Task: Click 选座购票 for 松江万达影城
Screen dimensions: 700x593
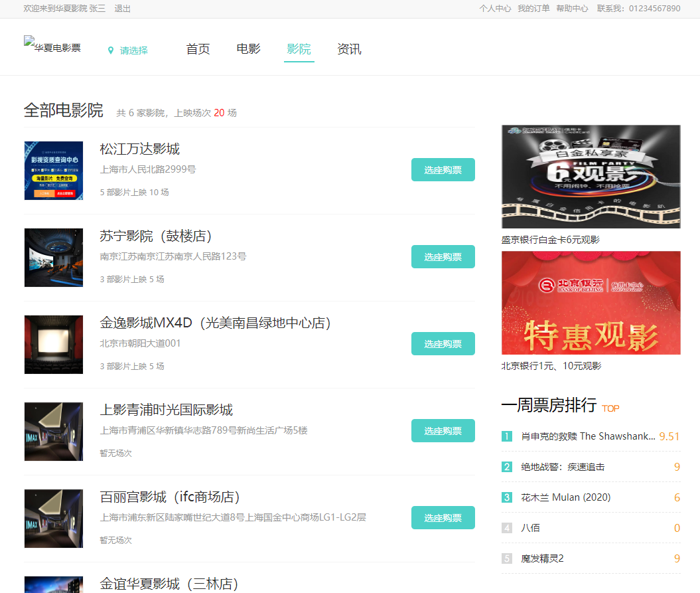Action: point(443,170)
